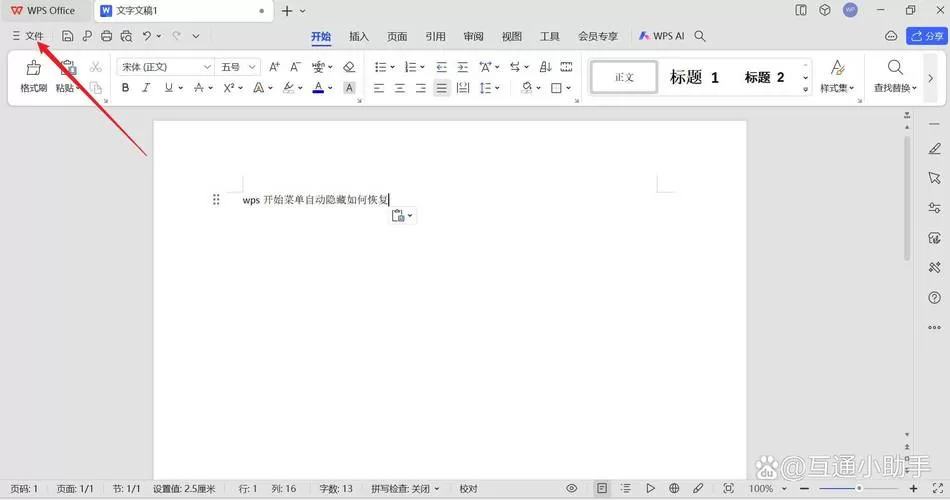Screen dimensions: 950x500
Task: Expand the ribbon with right chevron
Action: click(931, 78)
